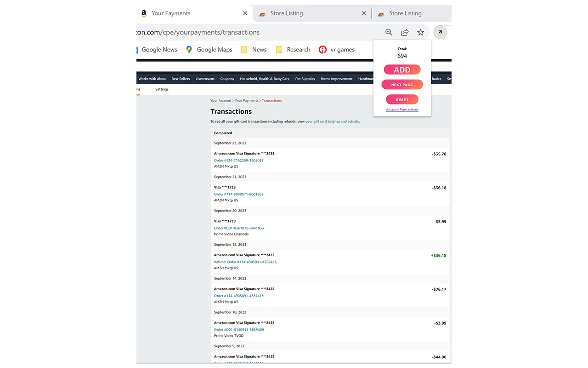Open Coupons nav item
588x368 pixels.
[x=227, y=79]
